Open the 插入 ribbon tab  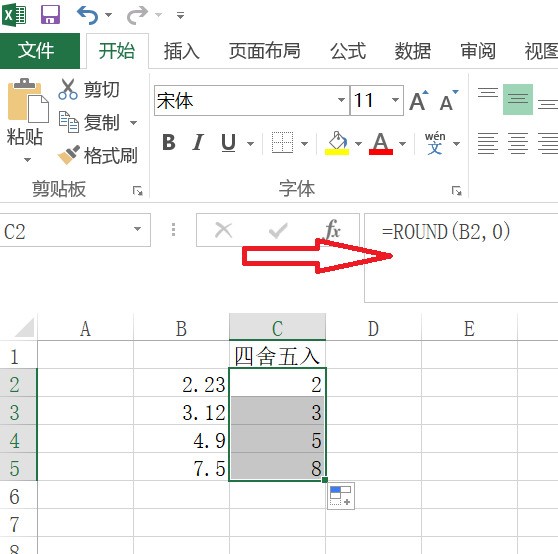coord(181,51)
